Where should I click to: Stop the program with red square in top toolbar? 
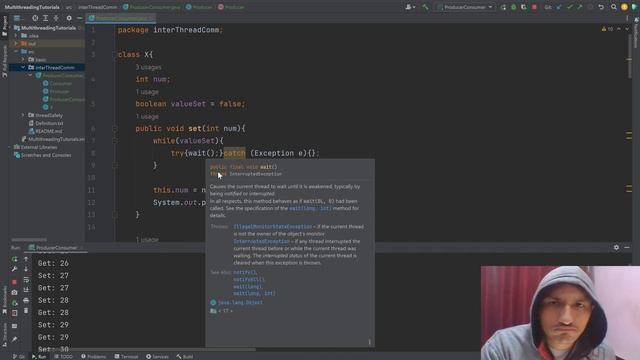coord(534,7)
